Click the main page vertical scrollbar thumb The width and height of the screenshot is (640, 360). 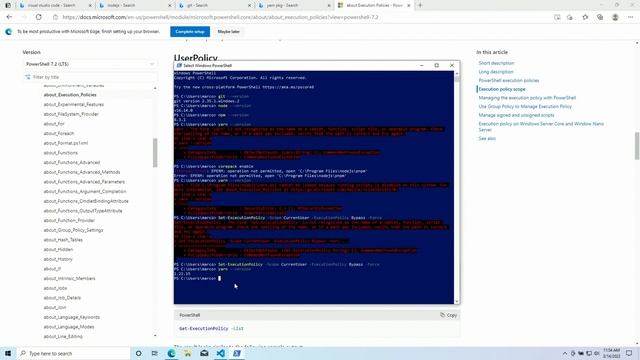[x=637, y=146]
